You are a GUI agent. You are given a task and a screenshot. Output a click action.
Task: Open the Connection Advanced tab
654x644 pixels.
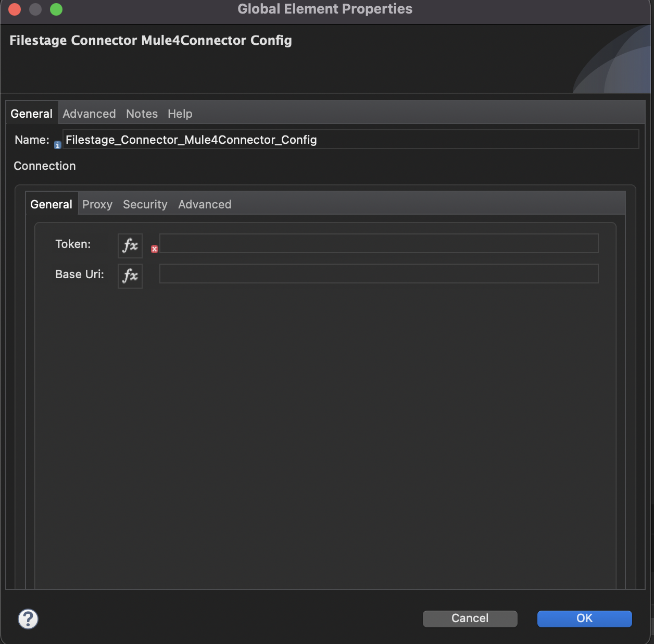[205, 204]
